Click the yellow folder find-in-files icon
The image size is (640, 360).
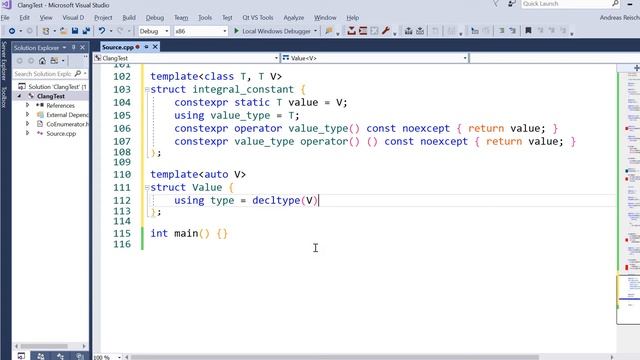pyautogui.click(x=329, y=31)
